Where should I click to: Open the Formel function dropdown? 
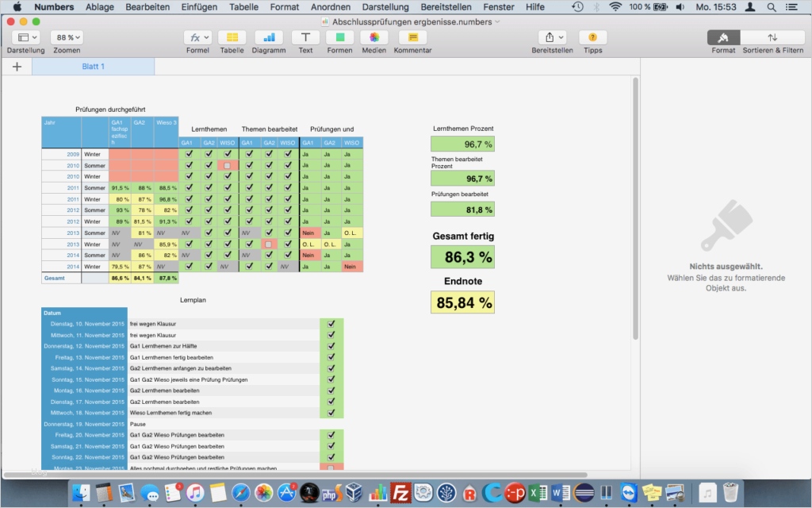click(197, 37)
